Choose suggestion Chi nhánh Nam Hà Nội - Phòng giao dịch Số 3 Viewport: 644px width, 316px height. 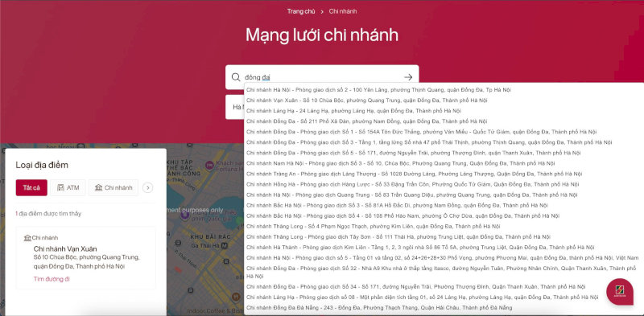401,163
